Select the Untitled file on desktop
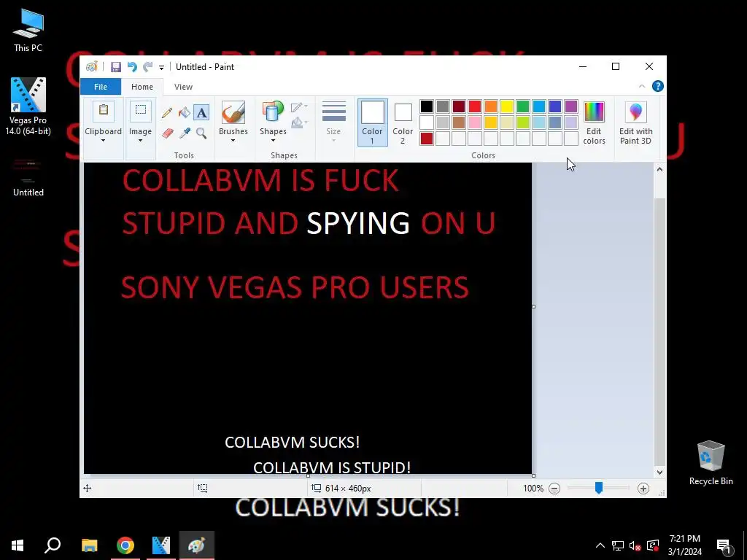747x560 pixels. 28,177
